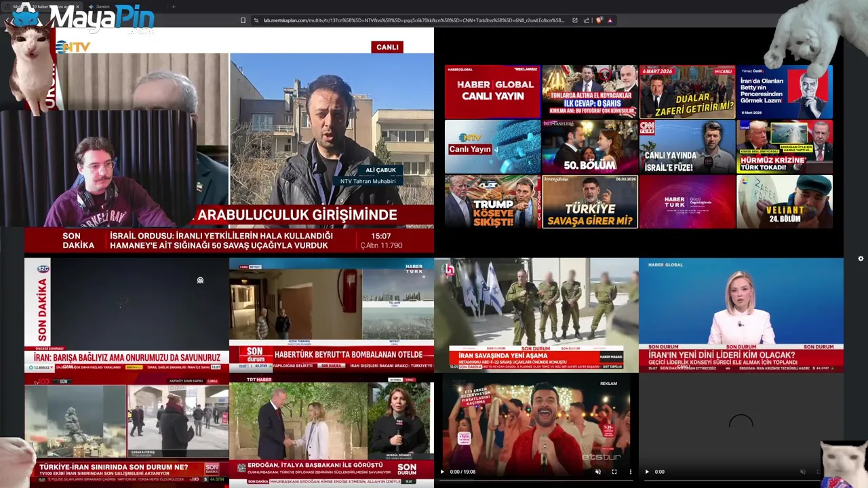
Task: Unmute the ETS Tur ad video
Action: pos(597,472)
